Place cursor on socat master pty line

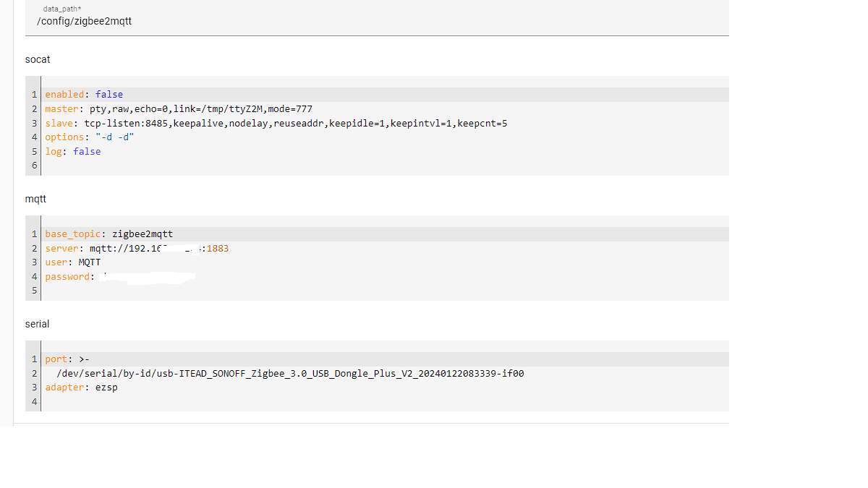(x=178, y=109)
